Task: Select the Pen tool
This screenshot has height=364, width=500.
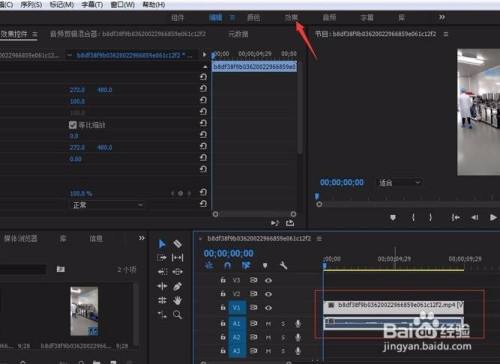Action: pos(177,286)
